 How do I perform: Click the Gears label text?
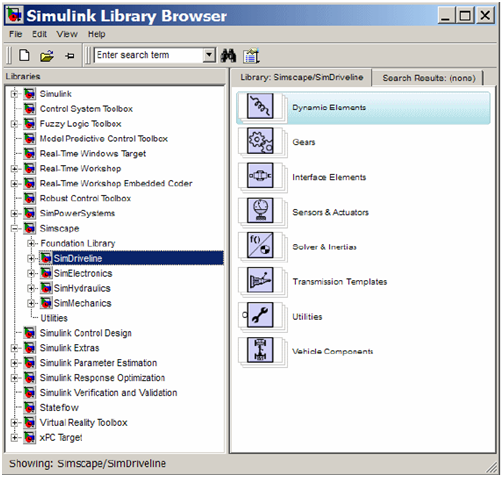pos(304,142)
